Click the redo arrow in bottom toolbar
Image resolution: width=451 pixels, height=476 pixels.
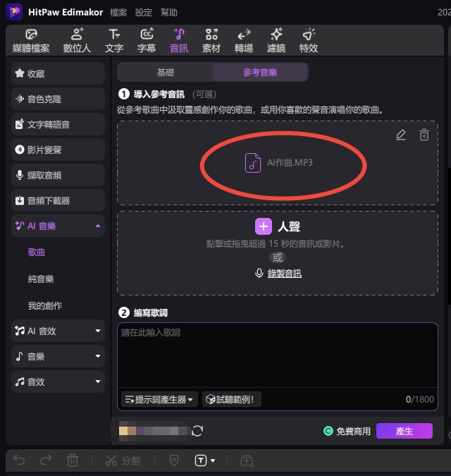46,460
